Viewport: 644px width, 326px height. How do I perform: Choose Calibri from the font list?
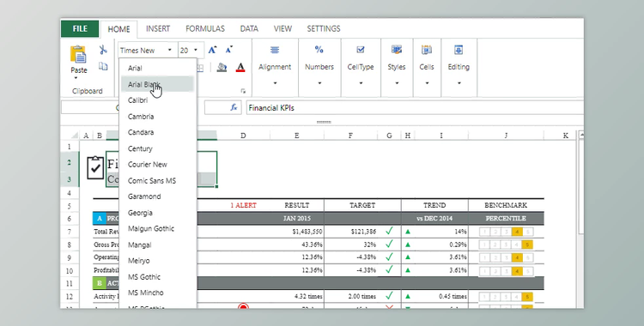click(x=157, y=100)
